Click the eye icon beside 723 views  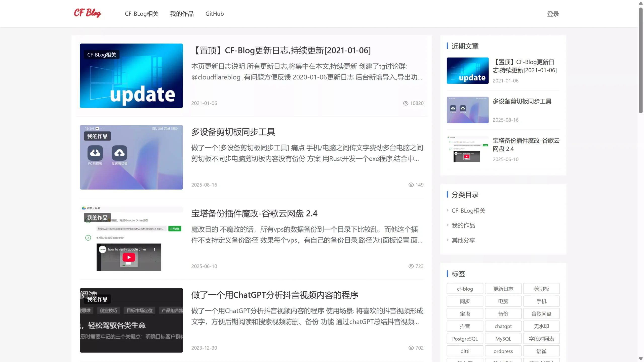pos(411,266)
